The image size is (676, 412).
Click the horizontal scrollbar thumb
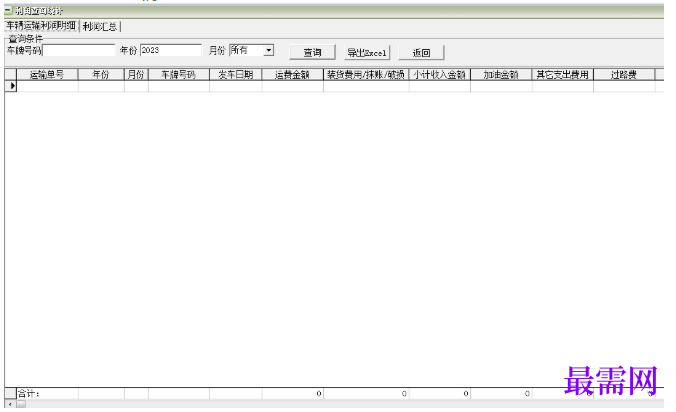21,404
